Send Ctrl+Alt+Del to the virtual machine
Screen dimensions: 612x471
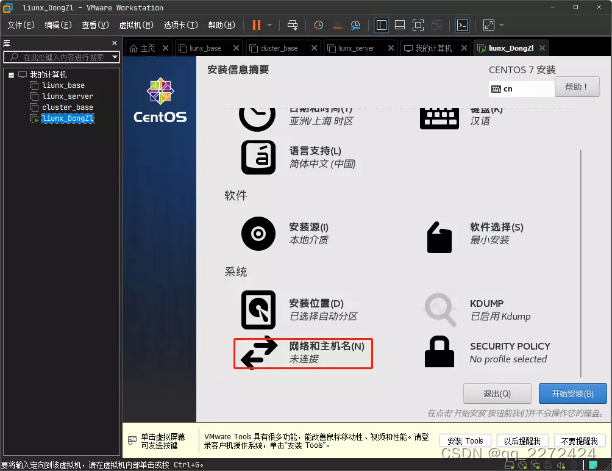292,25
